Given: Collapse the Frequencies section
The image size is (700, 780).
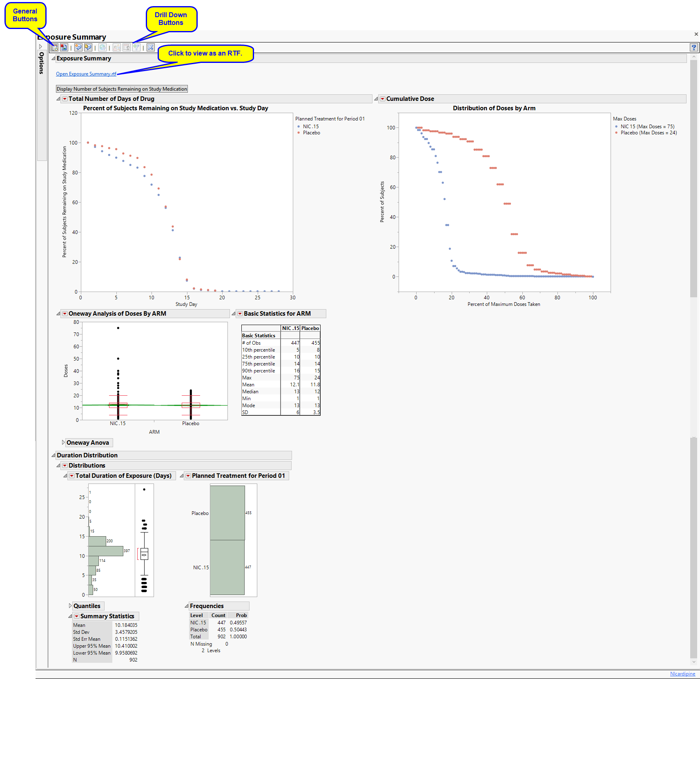Looking at the screenshot, I should (187, 606).
